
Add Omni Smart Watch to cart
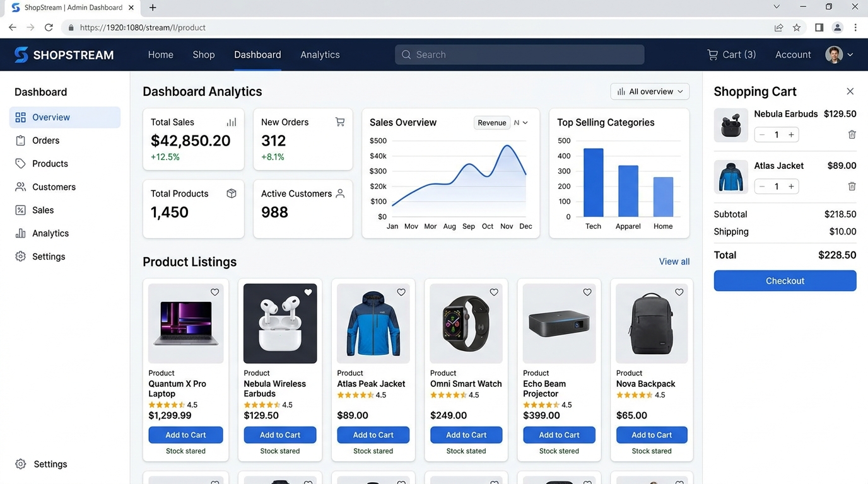click(x=466, y=435)
